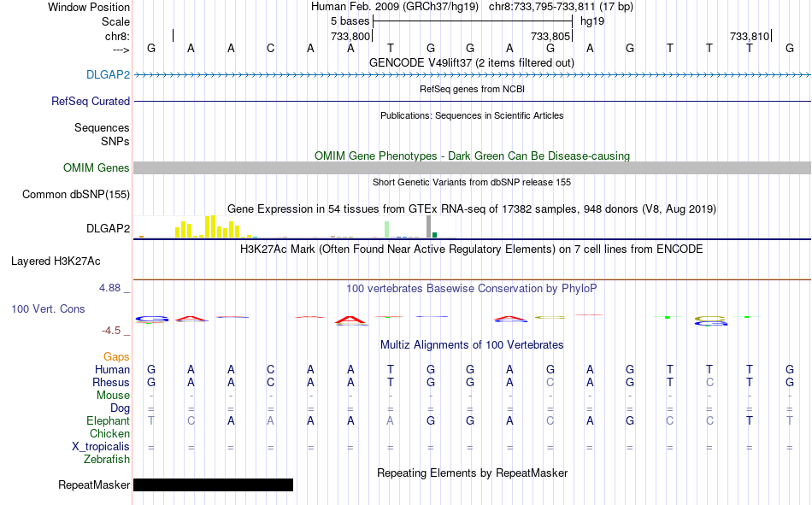
Task: Click the DLGAP2 gene arrow line
Action: pyautogui.click(x=473, y=75)
